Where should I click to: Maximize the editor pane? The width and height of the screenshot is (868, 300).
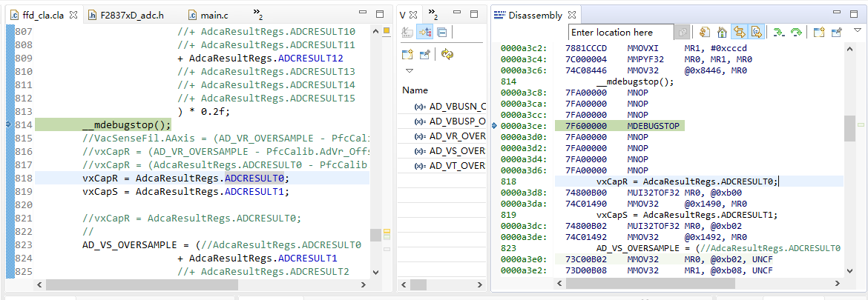[x=380, y=13]
